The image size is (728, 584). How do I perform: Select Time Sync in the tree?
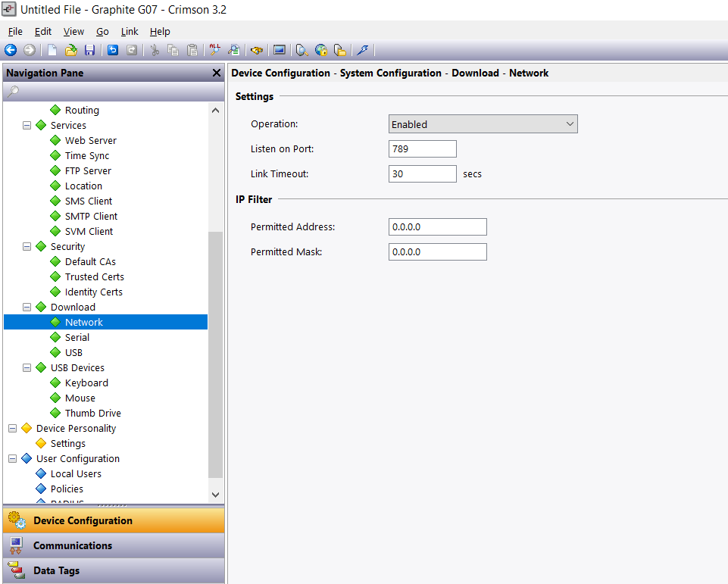87,155
